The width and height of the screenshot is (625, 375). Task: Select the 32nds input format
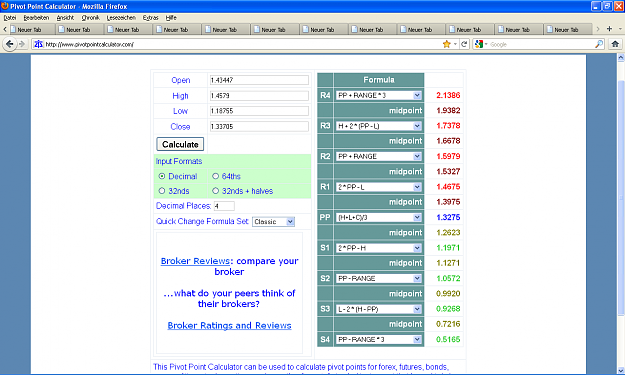(x=162, y=191)
